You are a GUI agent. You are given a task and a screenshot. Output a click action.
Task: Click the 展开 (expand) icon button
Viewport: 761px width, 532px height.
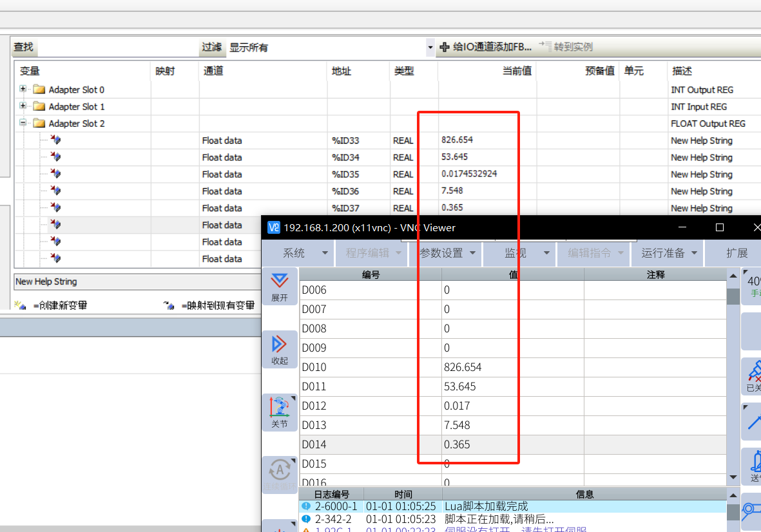pos(280,286)
